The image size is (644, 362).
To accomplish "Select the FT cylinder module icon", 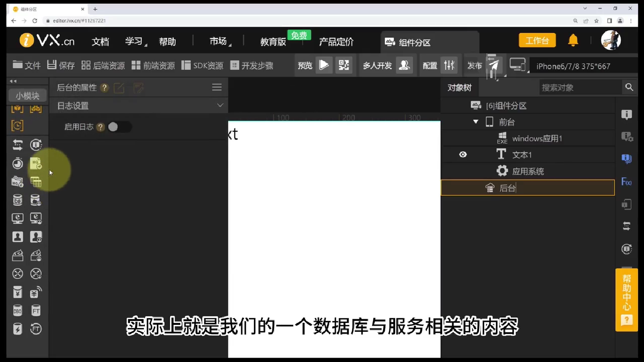I will click(36, 311).
